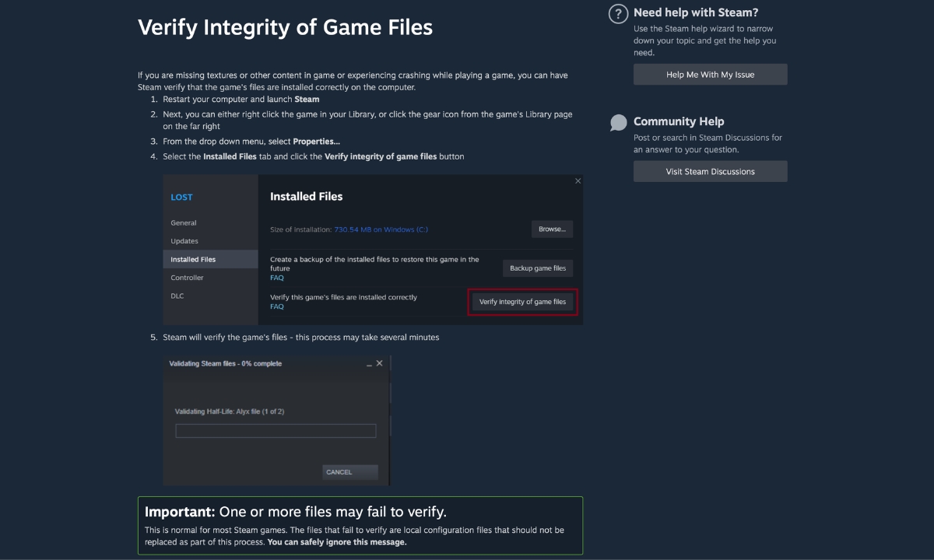Click the Community Help speech bubble icon
Screen dimensions: 934x560
(619, 122)
